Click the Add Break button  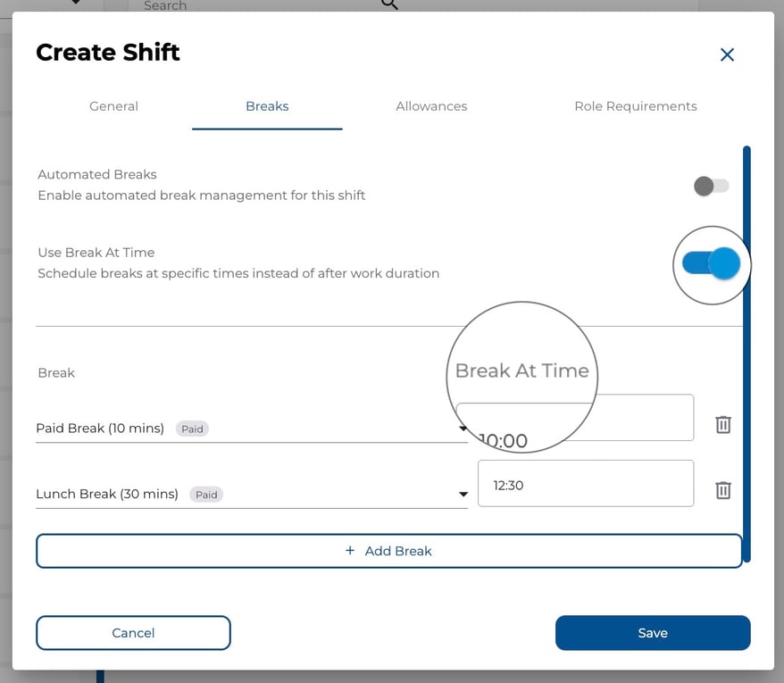389,551
